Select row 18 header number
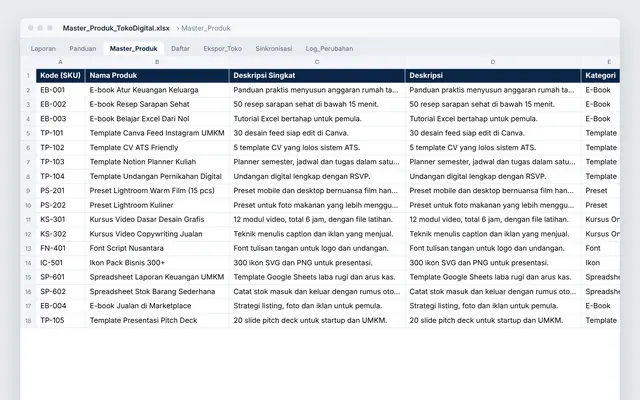 [28, 320]
